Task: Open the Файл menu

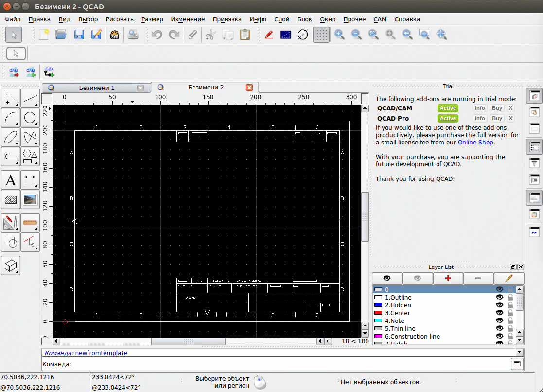Action: pyautogui.click(x=13, y=19)
